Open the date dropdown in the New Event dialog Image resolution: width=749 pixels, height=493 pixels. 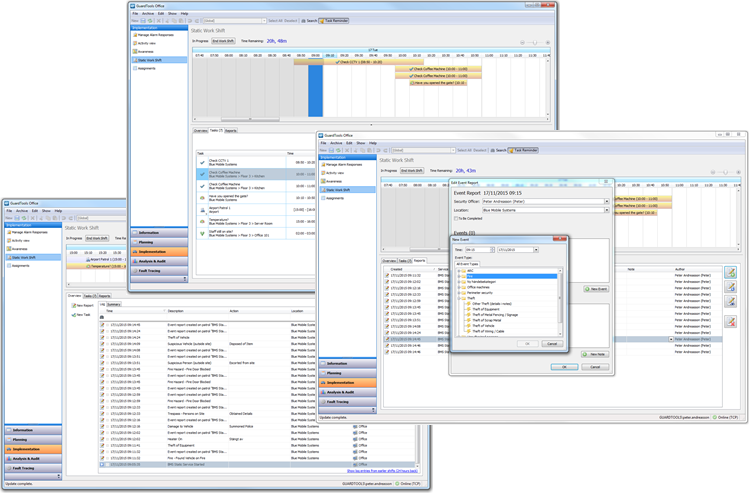click(536, 249)
